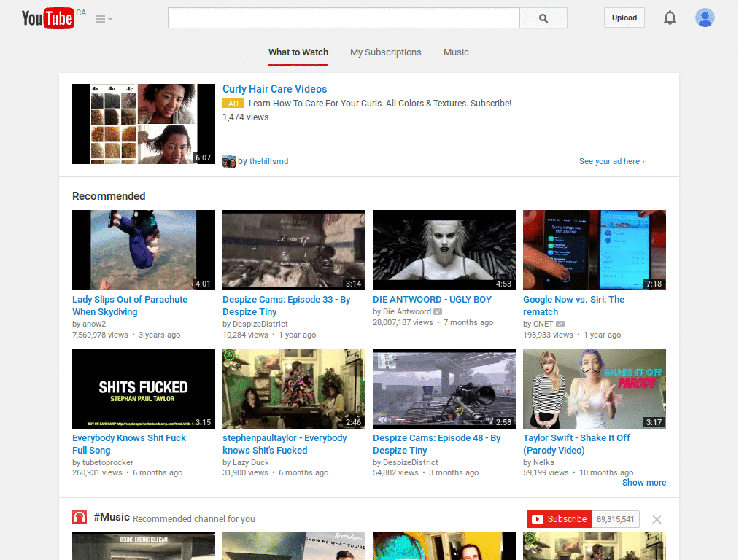Select the What to Watch tab
Image resolution: width=747 pixels, height=560 pixels.
[298, 52]
